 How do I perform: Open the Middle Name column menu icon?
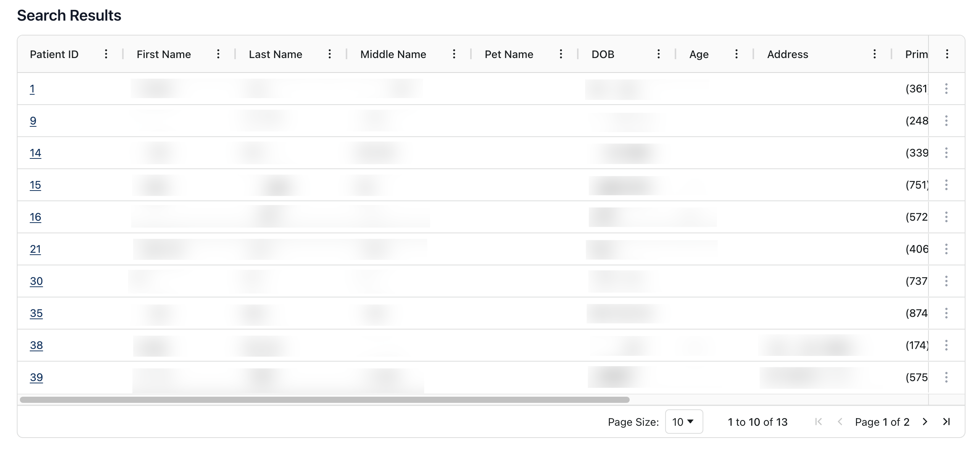[x=454, y=54]
